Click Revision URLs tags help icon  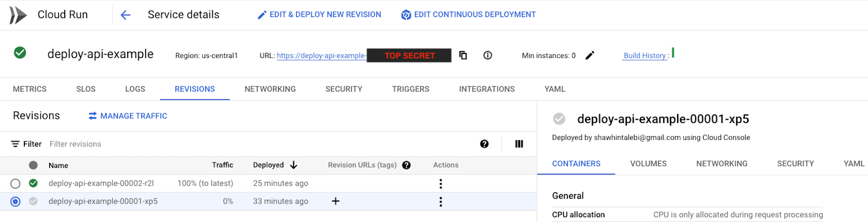coord(407,166)
